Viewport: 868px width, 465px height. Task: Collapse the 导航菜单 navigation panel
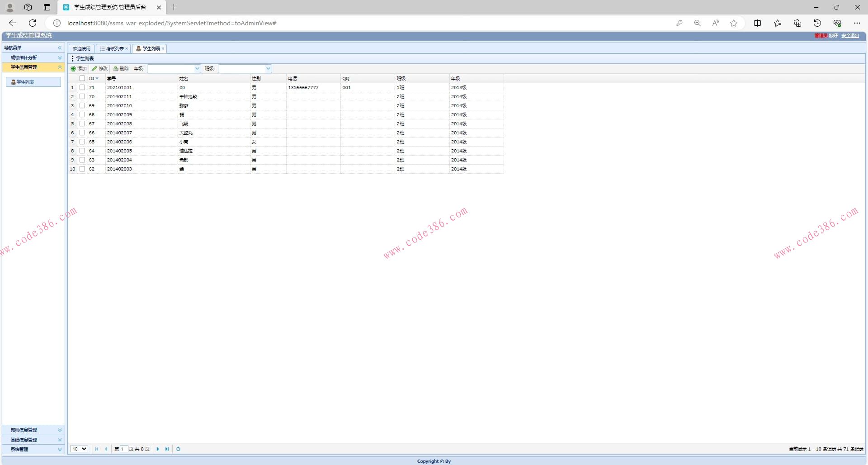point(60,47)
